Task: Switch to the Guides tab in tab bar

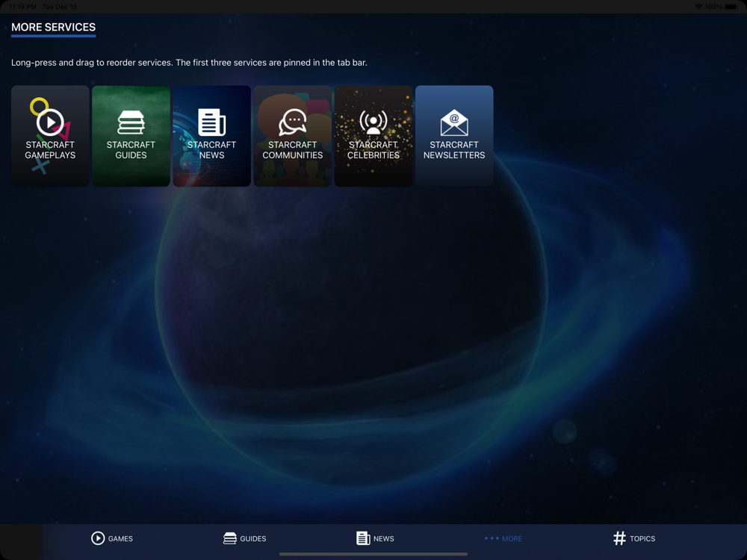Action: (x=244, y=538)
